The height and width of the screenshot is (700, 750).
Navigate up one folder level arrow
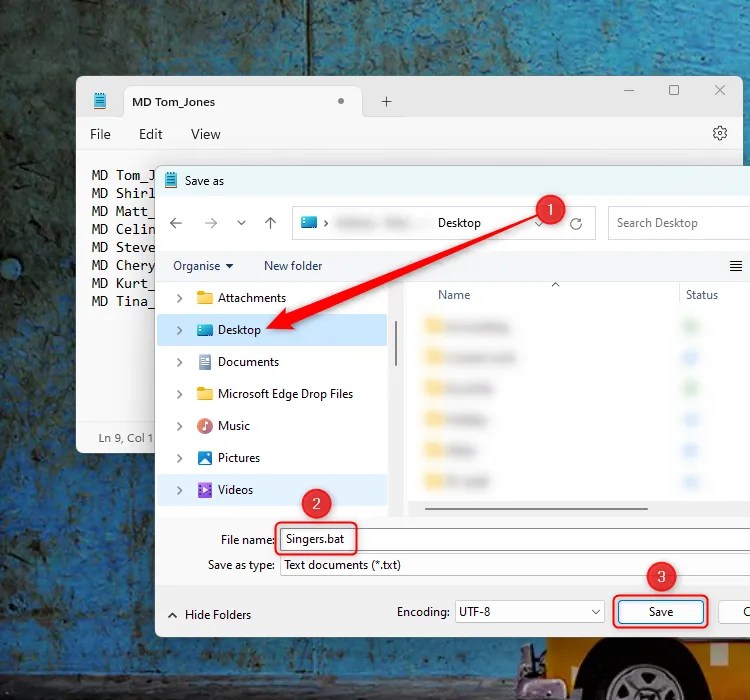pos(270,222)
